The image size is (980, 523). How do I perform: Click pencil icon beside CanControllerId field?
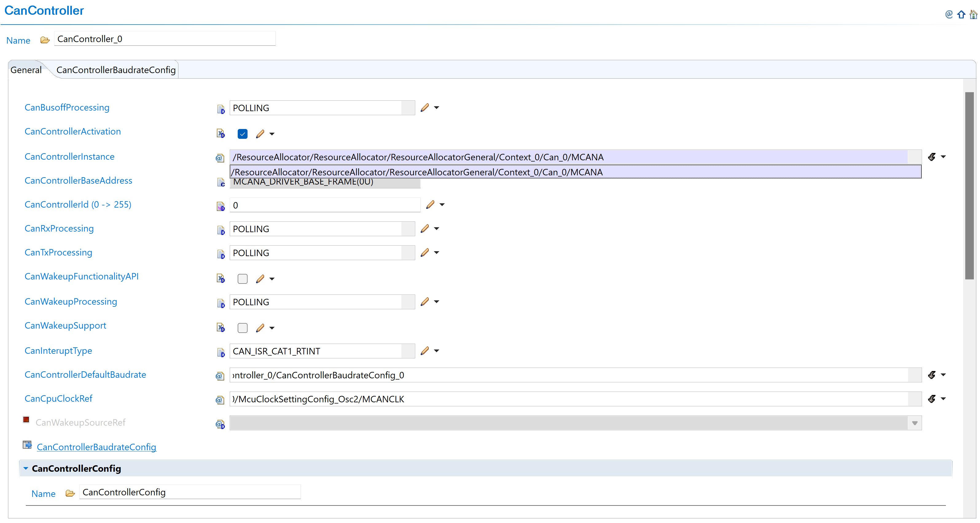(x=430, y=205)
